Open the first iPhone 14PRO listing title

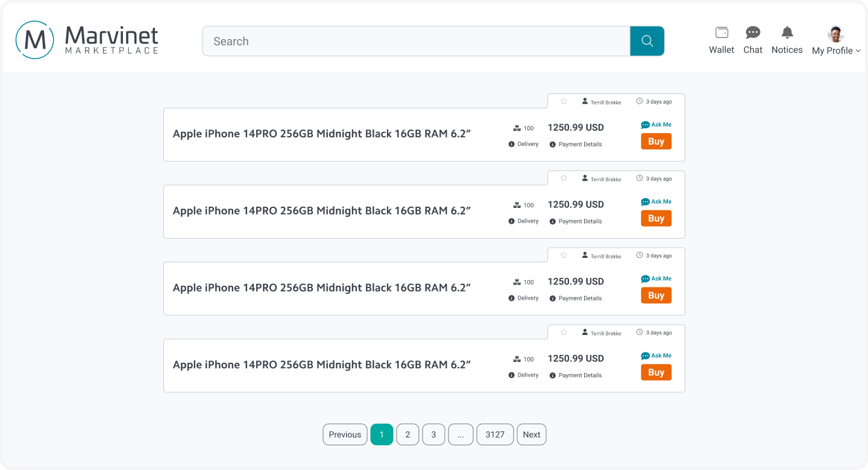[322, 134]
